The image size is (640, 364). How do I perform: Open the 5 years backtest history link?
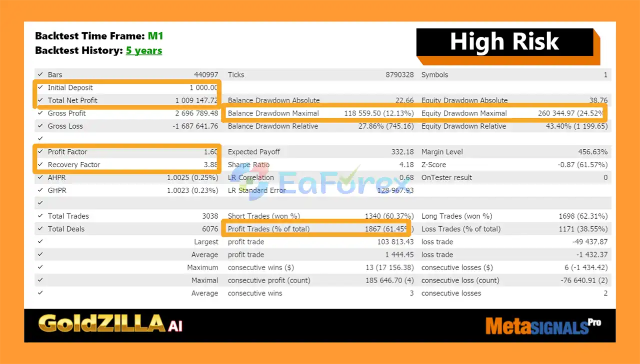(144, 50)
